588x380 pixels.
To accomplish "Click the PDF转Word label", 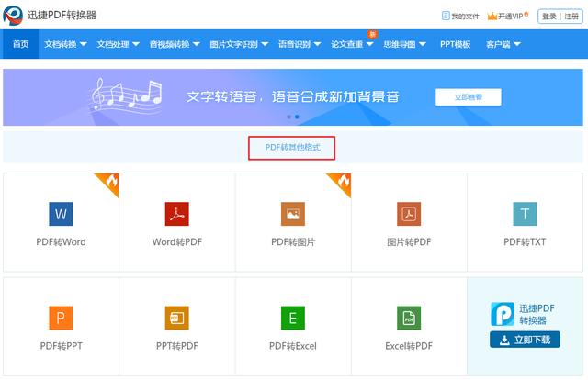I will (x=61, y=242).
